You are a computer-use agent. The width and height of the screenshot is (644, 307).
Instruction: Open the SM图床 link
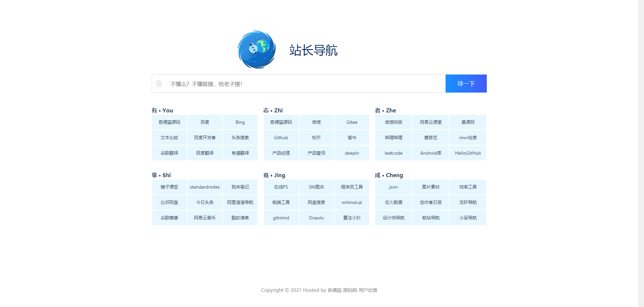[x=316, y=187]
